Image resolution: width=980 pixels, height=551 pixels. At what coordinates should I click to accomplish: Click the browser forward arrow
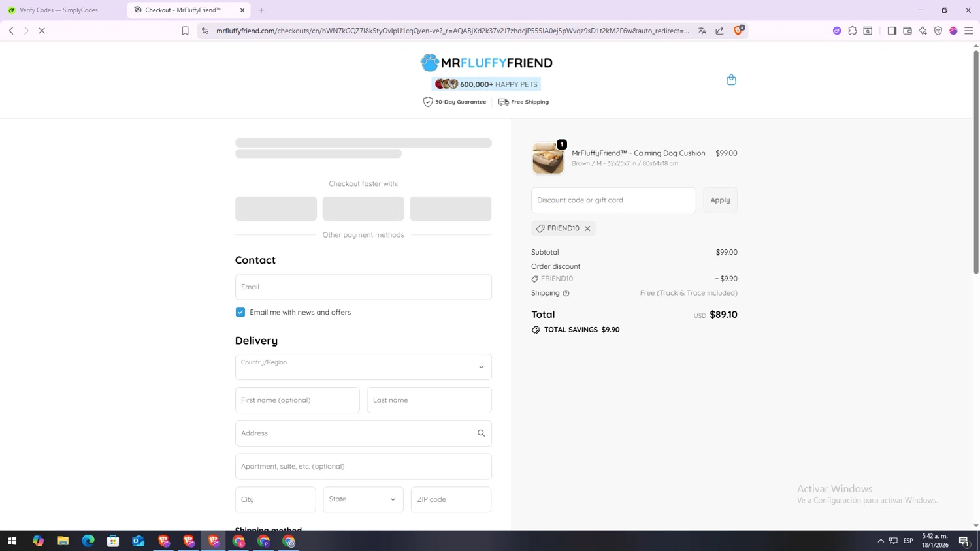[x=26, y=31]
